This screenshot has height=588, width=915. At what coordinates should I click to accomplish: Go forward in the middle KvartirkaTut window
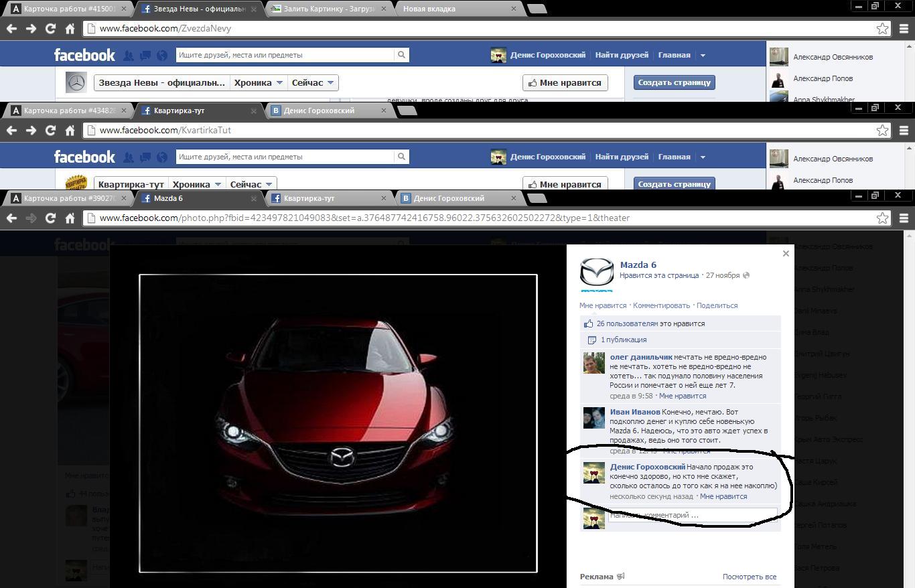(x=31, y=130)
